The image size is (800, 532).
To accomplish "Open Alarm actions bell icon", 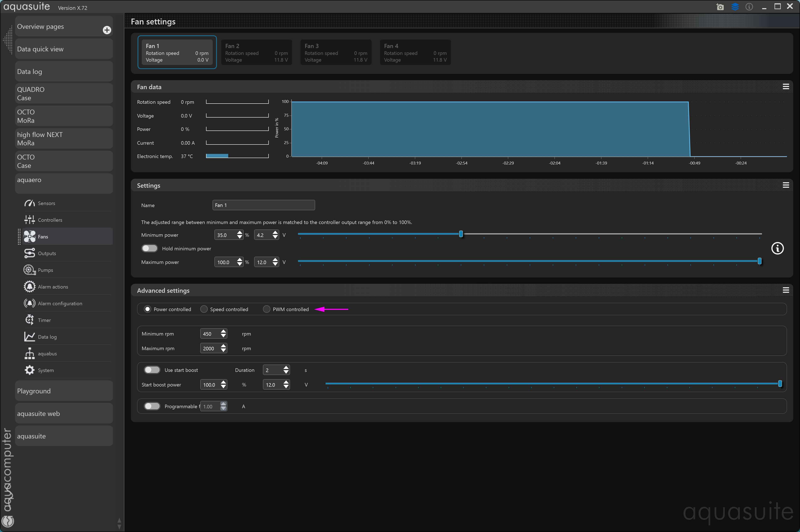I will 29,287.
